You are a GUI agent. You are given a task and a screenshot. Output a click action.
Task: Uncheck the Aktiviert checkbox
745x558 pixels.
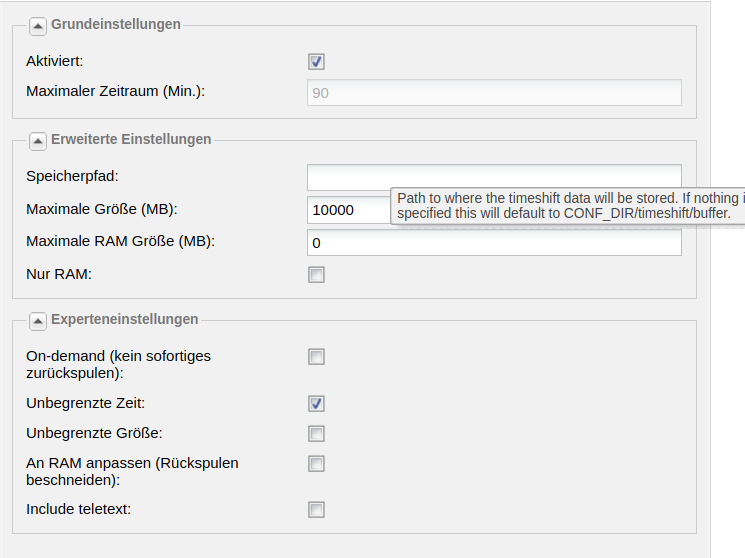(316, 61)
